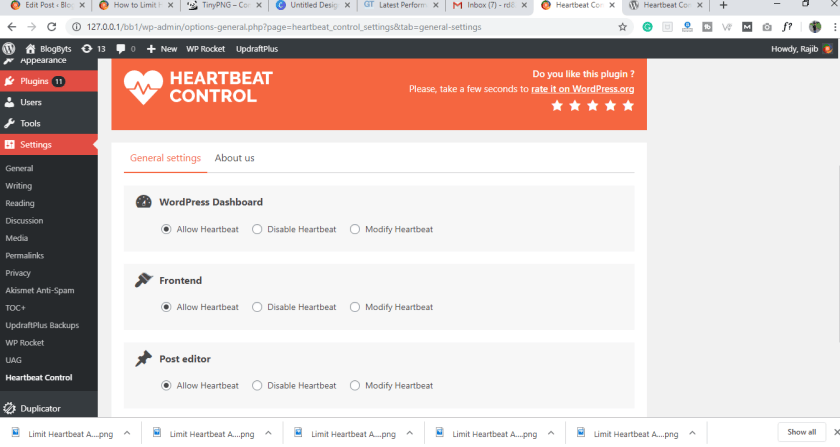Image resolution: width=840 pixels, height=447 pixels.
Task: Click the Heartbeat Control heart logo
Action: click(x=144, y=87)
